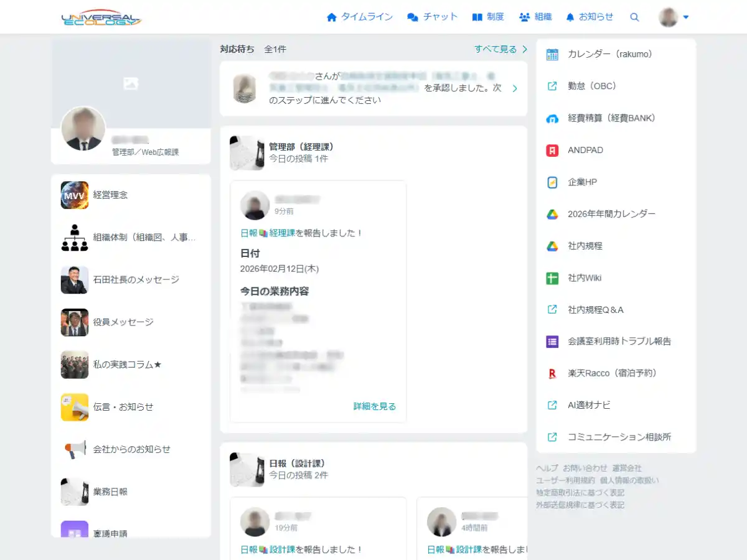747x560 pixels.
Task: Click the 楽天Racco icon
Action: (552, 373)
